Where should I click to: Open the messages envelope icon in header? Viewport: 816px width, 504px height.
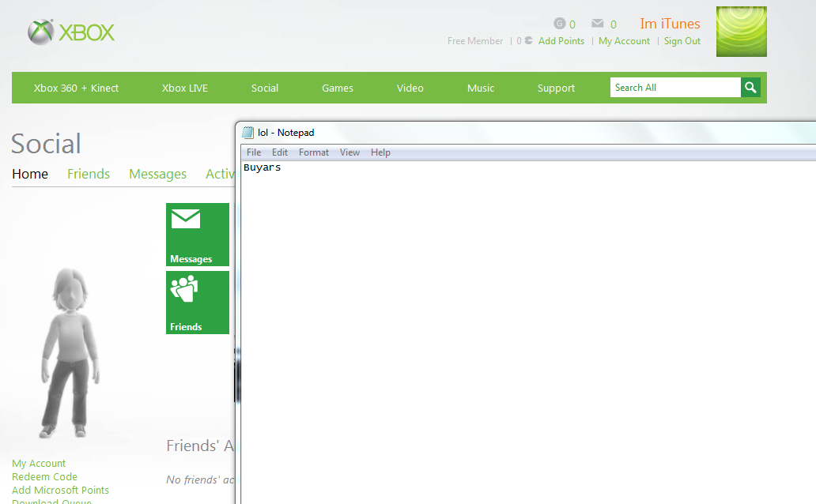click(x=598, y=24)
